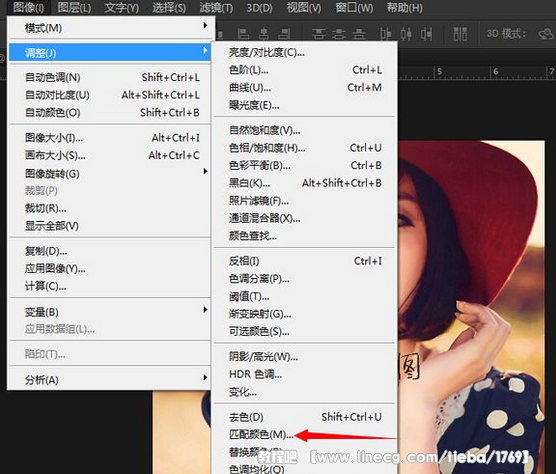Click the horizontal ruler above canvas
This screenshot has width=556, height=474.
click(x=477, y=72)
